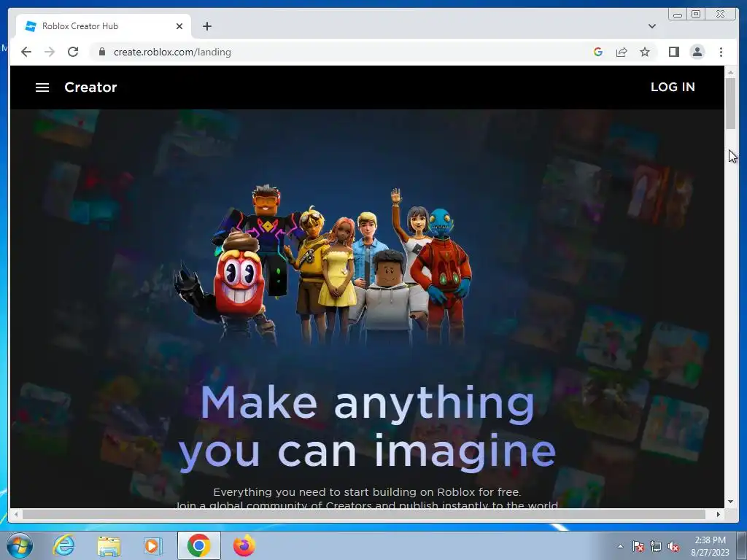Launch Firefox from the taskbar

point(244,545)
